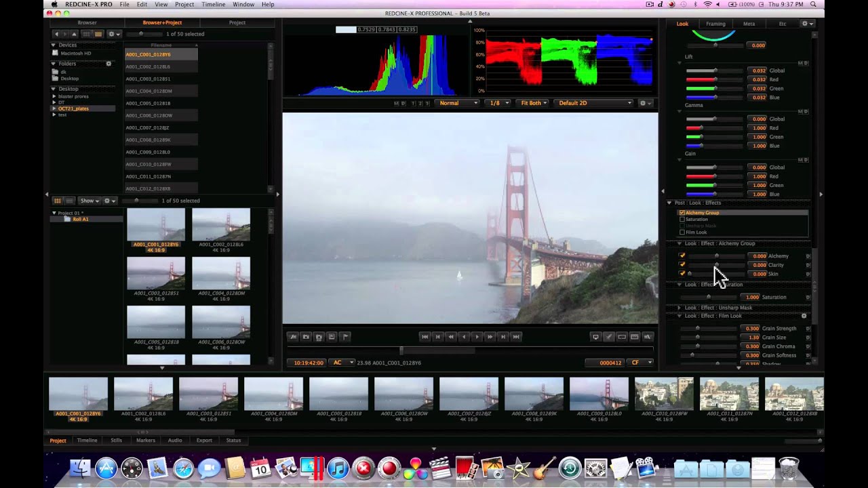Viewport: 868px width, 488px height.
Task: Go back in the file browser navigation
Action: pyautogui.click(x=57, y=34)
